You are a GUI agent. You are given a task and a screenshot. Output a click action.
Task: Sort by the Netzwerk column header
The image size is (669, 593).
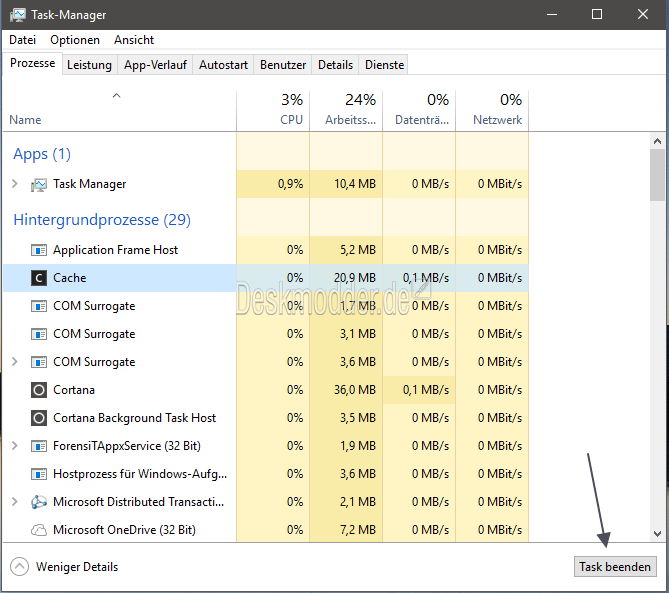(x=492, y=110)
